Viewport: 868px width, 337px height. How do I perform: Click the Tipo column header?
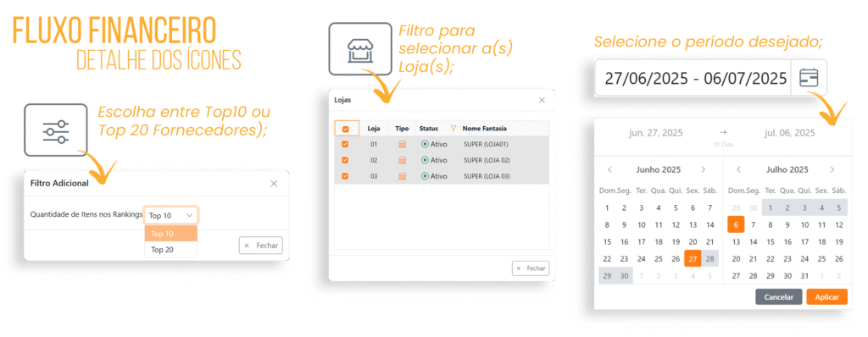tap(403, 129)
